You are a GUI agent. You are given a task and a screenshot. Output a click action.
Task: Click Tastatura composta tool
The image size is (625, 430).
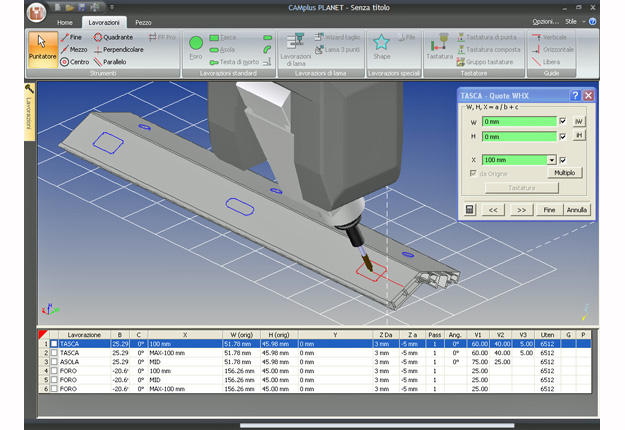(x=489, y=49)
